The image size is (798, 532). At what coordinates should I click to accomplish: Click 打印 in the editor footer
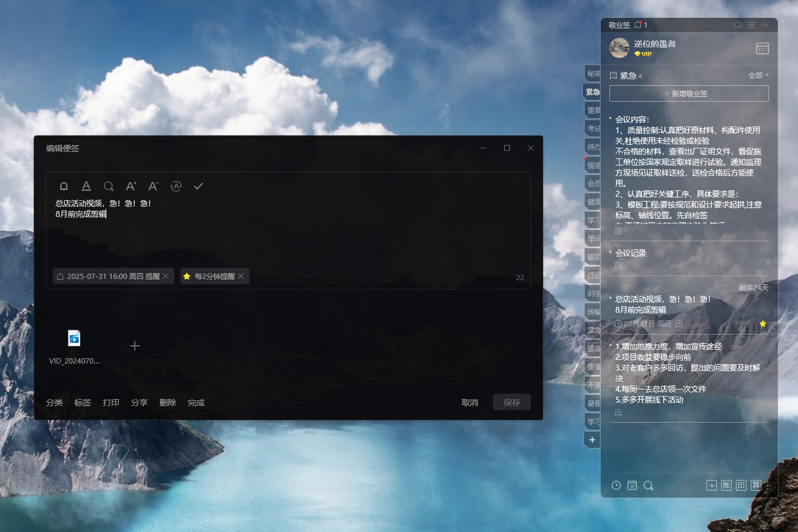point(111,403)
